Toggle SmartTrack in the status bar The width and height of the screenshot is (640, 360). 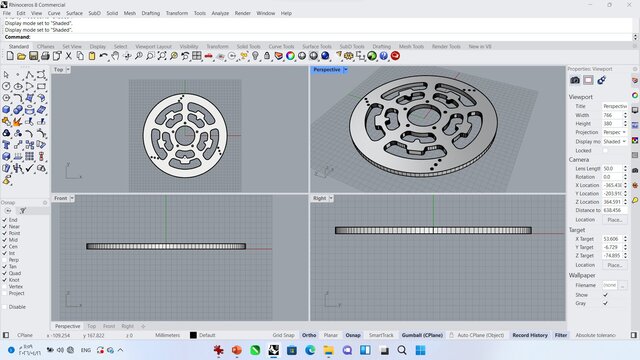tap(381, 335)
